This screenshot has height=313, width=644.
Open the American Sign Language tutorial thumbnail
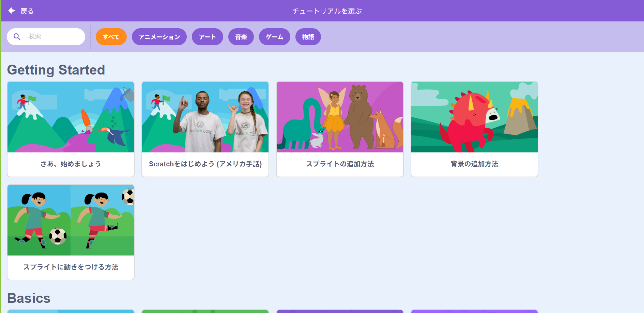click(x=205, y=117)
